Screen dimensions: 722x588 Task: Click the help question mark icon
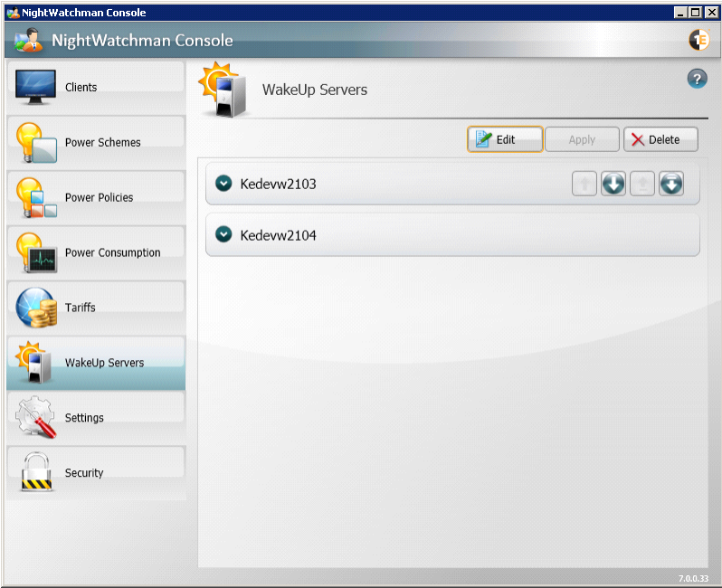[x=697, y=79]
